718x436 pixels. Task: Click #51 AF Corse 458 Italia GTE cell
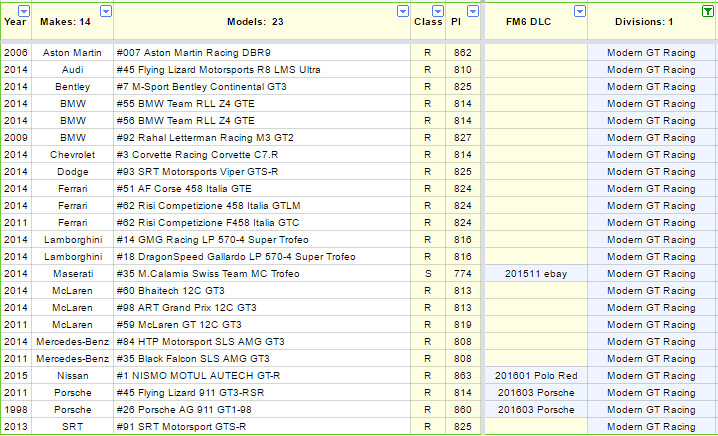point(262,188)
